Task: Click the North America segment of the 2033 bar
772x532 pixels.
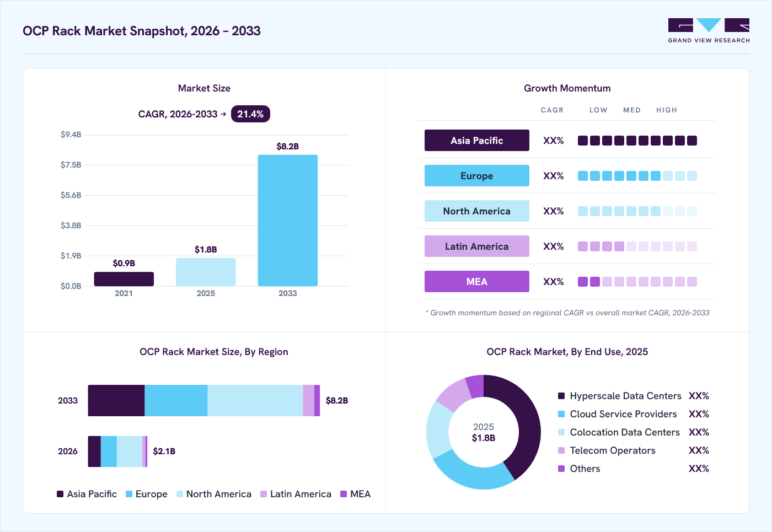Action: click(255, 401)
